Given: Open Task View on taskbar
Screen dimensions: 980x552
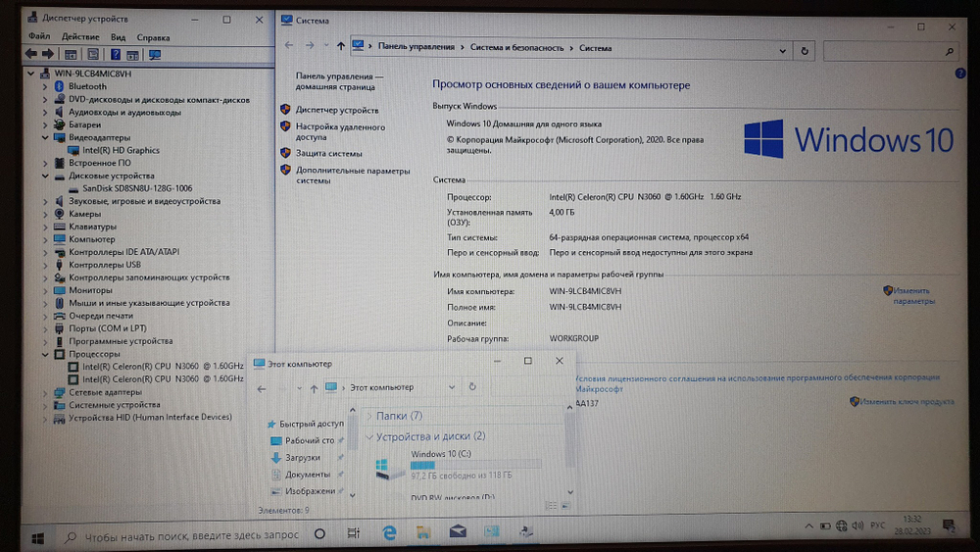Looking at the screenshot, I should [353, 533].
